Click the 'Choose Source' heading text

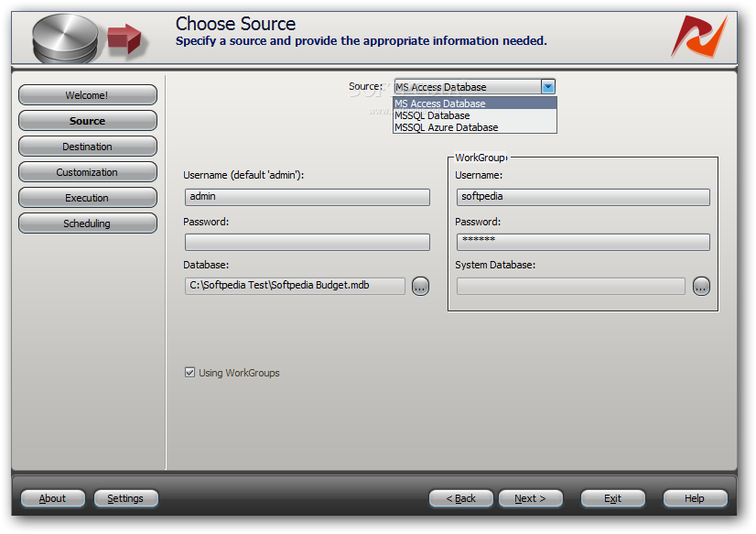tap(235, 24)
